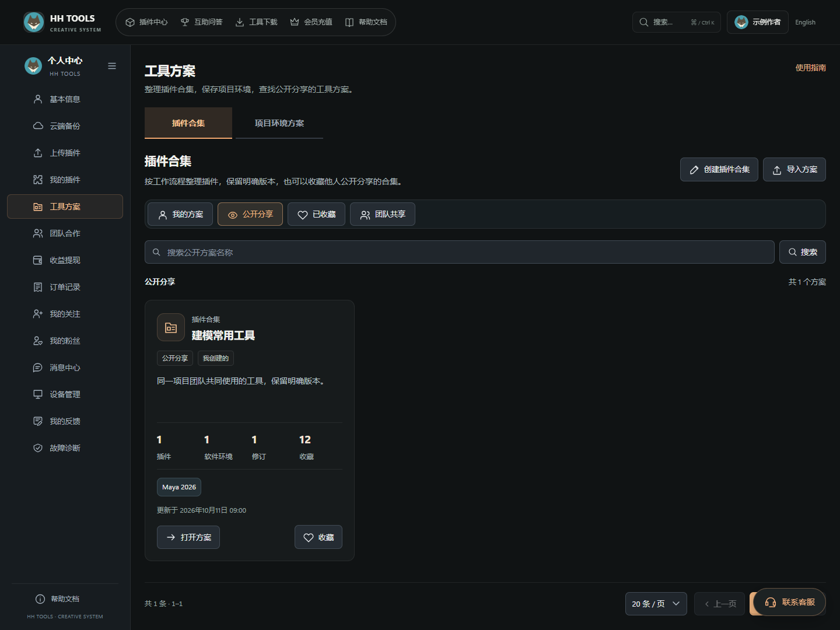This screenshot has width=840, height=630.
Task: Open 我的粉丝 followers list
Action: [65, 341]
